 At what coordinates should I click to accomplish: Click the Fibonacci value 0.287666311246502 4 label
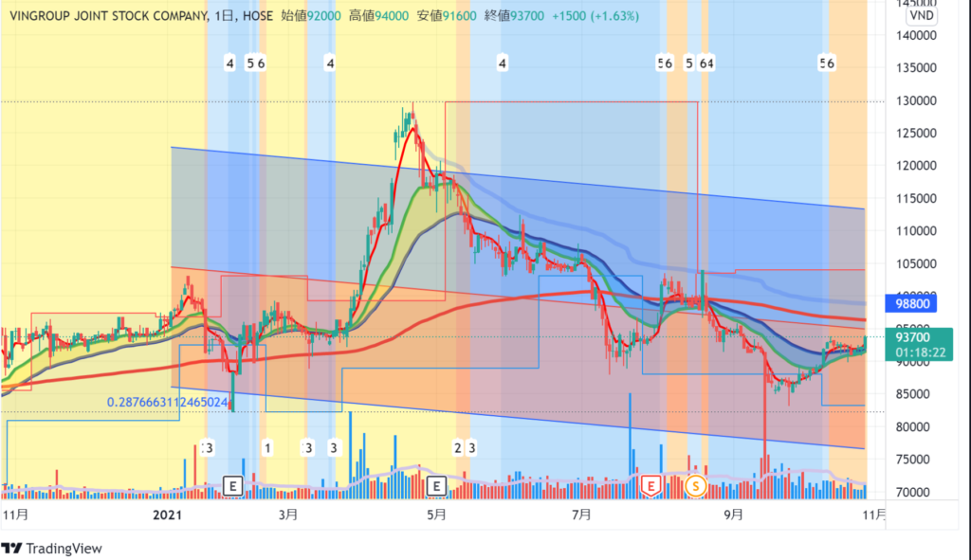(168, 402)
